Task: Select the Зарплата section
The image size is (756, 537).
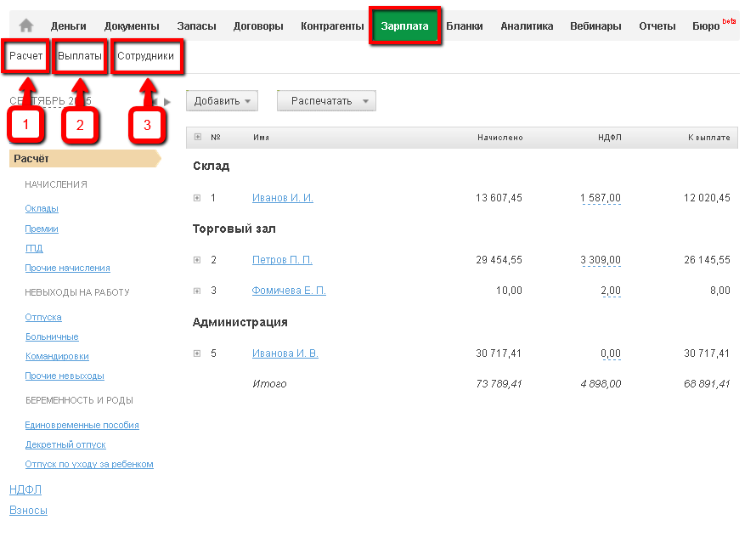Action: (x=404, y=26)
